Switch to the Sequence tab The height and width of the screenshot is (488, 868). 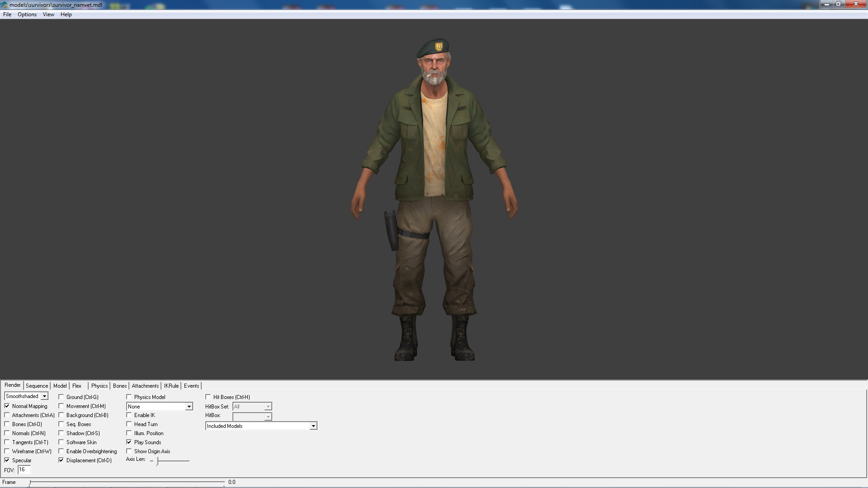click(37, 386)
